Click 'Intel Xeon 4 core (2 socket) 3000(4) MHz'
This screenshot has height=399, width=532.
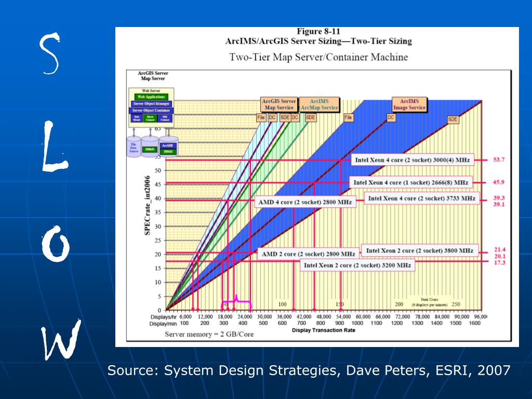click(x=412, y=160)
